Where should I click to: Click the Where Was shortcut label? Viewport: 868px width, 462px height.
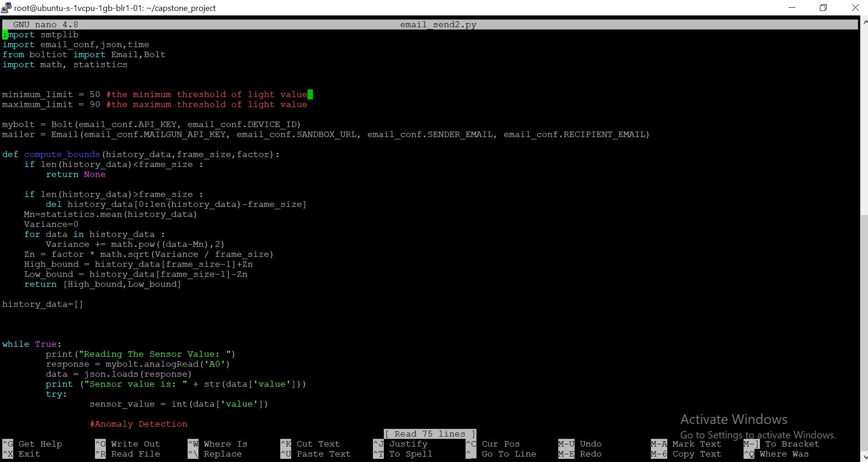coord(784,454)
